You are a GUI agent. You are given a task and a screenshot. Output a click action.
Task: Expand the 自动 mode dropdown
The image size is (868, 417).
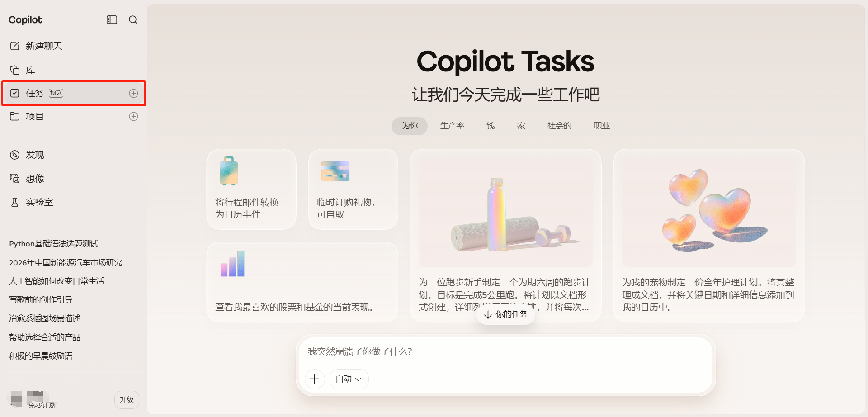[349, 379]
